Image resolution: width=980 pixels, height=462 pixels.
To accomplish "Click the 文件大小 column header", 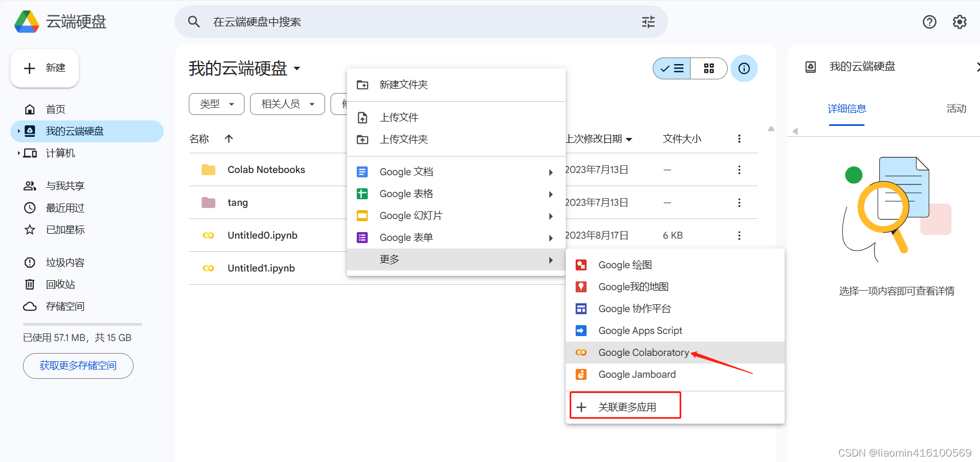I will coord(682,139).
